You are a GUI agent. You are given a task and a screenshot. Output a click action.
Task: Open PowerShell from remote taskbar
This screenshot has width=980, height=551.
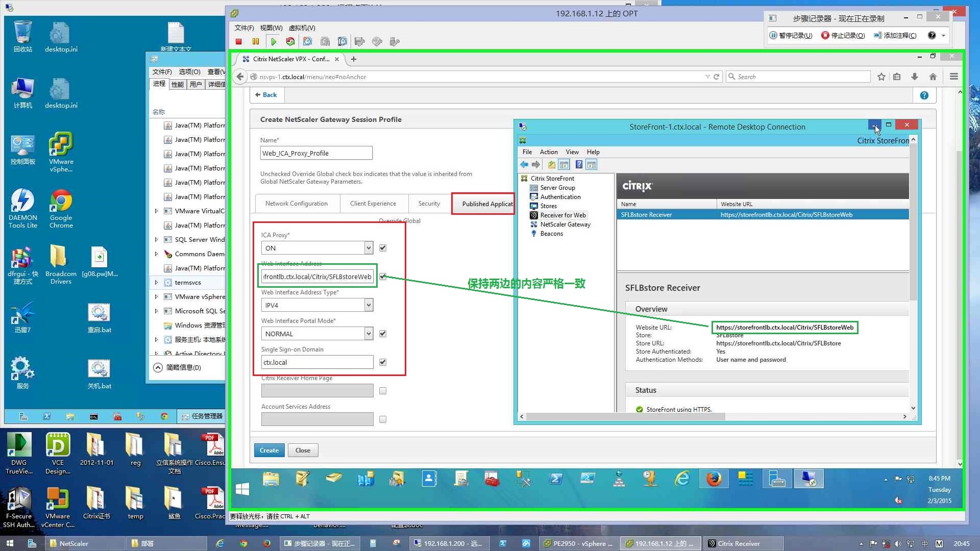[556, 479]
